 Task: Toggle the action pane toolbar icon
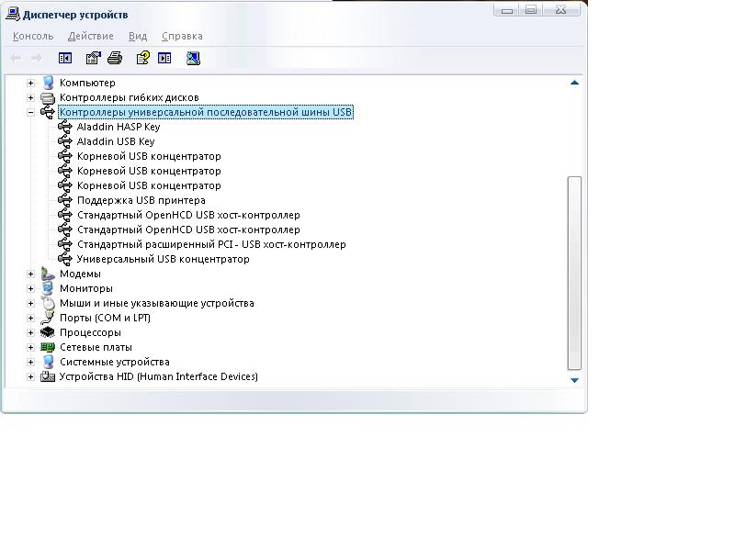click(164, 58)
